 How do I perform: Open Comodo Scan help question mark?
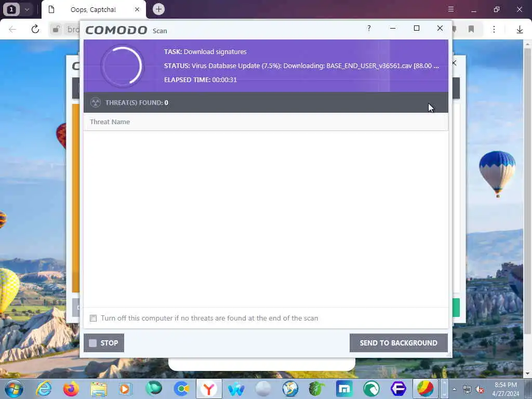click(x=369, y=28)
